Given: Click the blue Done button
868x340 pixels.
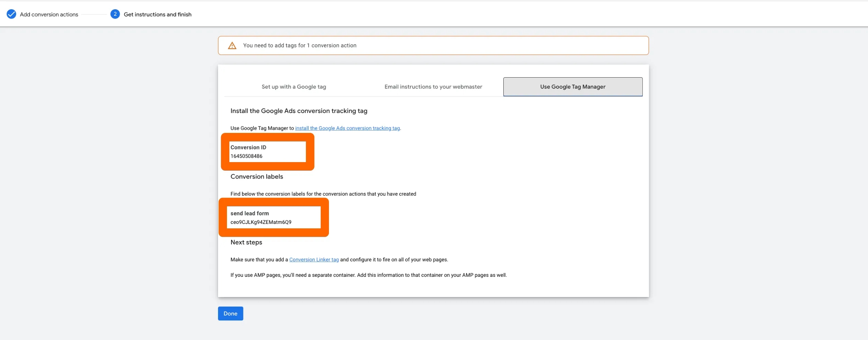Looking at the screenshot, I should pyautogui.click(x=230, y=314).
